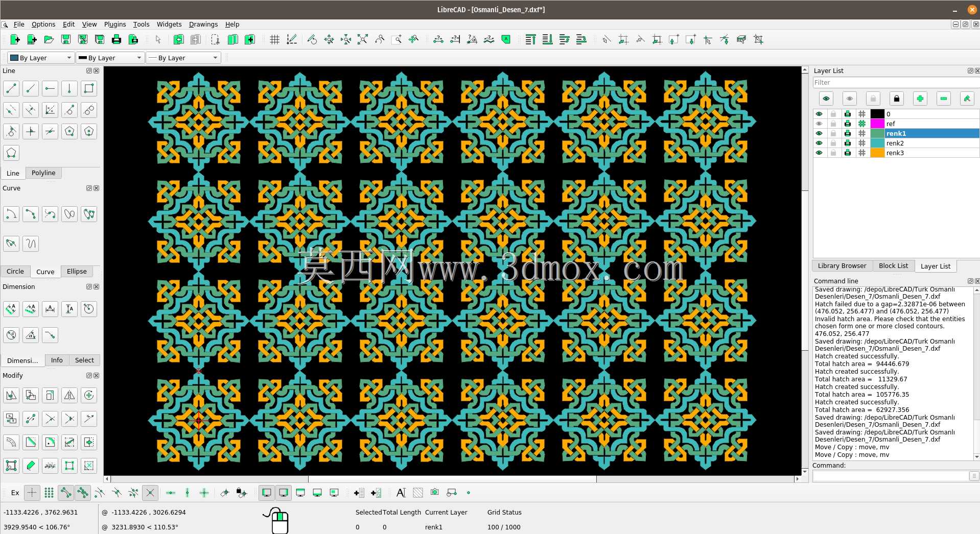This screenshot has width=980, height=534.
Task: Switch to the Library Browser tab
Action: (x=842, y=266)
